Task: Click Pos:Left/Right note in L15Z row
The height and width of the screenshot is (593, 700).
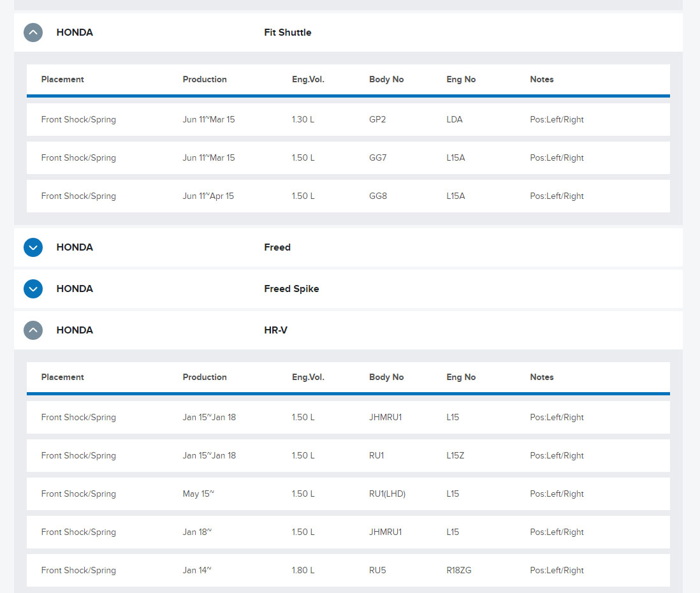Action: (x=557, y=456)
